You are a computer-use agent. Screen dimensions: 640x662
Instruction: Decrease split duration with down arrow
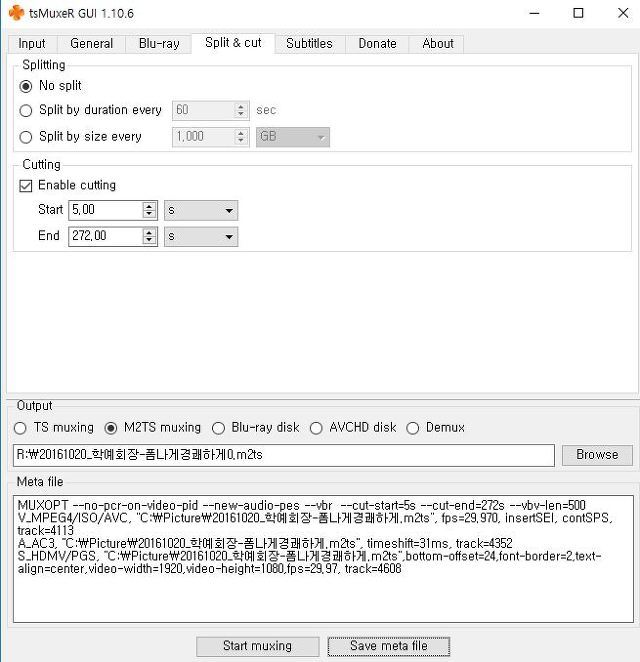coord(241,114)
